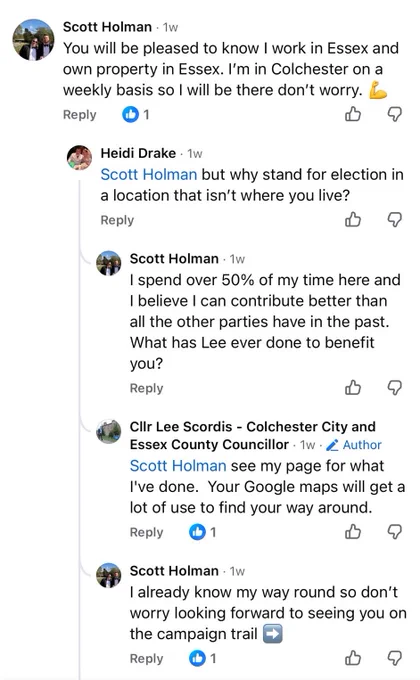Open Scott Holman mention in Lee Scordis's reply
Image resolution: width=420 pixels, height=680 pixels.
[x=178, y=466]
